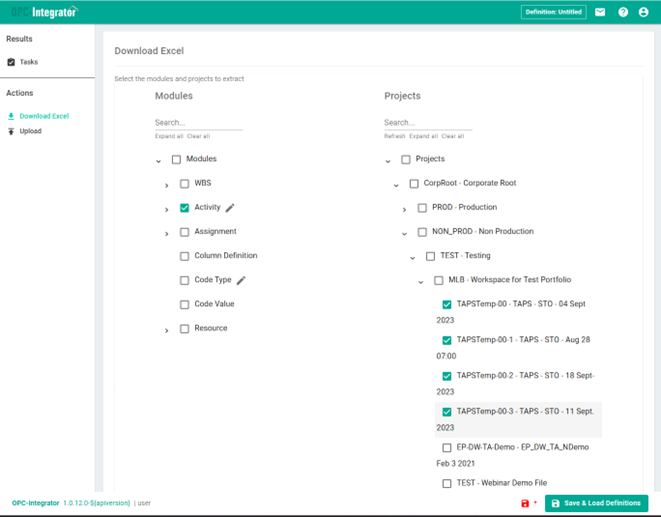The height and width of the screenshot is (517, 661).
Task: Select Upload in the Actions menu
Action: 30,131
